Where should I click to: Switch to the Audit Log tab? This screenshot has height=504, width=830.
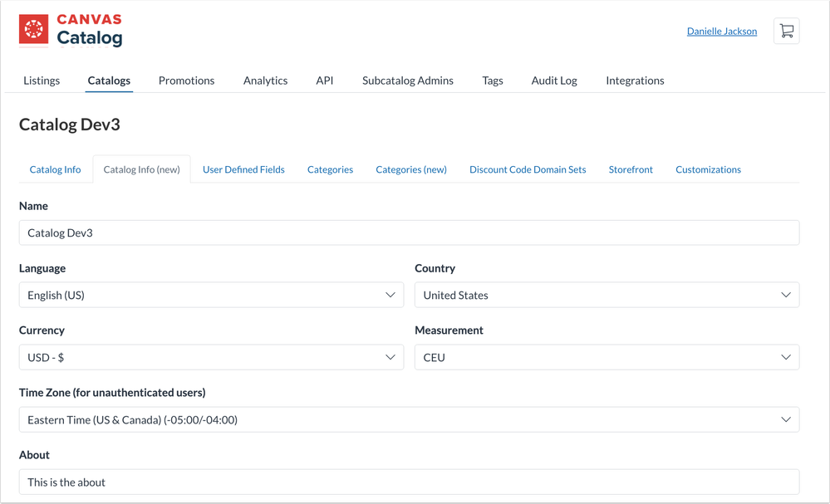(x=554, y=81)
